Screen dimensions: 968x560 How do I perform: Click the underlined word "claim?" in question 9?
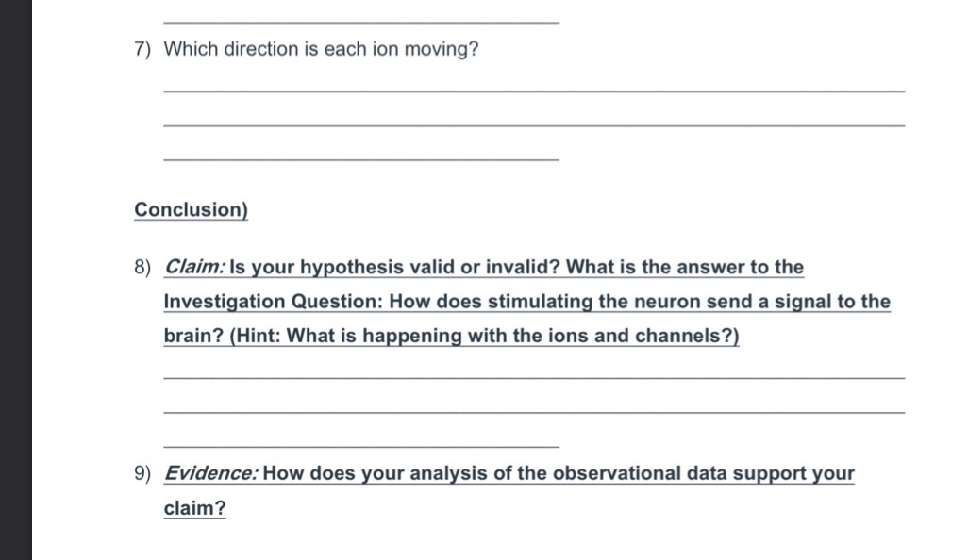pos(194,508)
